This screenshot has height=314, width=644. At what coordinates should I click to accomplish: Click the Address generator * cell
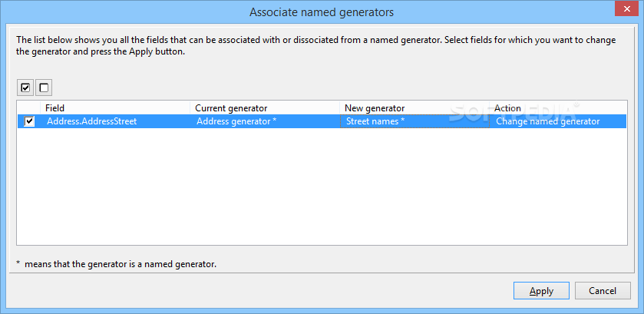pyautogui.click(x=265, y=121)
